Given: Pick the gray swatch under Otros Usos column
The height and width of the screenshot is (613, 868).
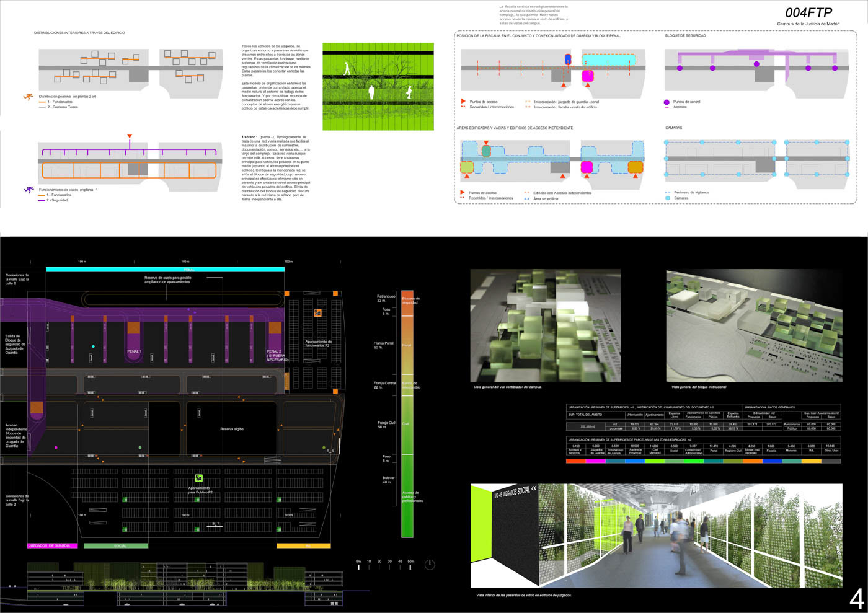Looking at the screenshot, I should (x=831, y=461).
